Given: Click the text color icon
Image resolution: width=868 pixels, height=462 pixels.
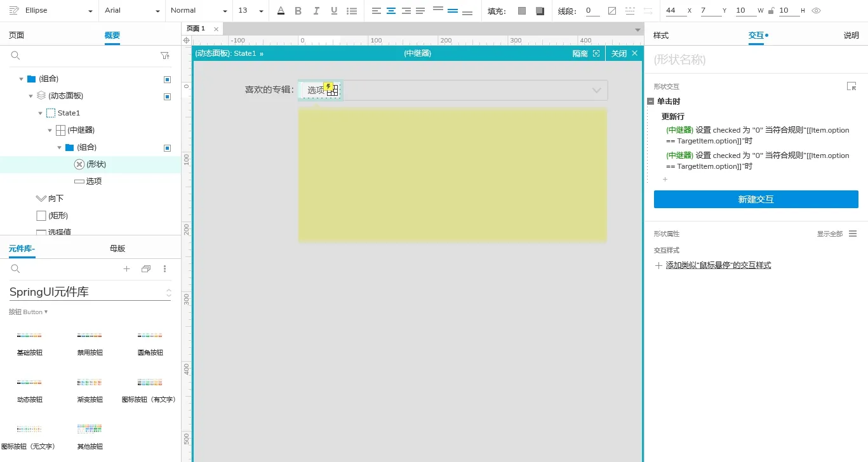Looking at the screenshot, I should (x=281, y=11).
